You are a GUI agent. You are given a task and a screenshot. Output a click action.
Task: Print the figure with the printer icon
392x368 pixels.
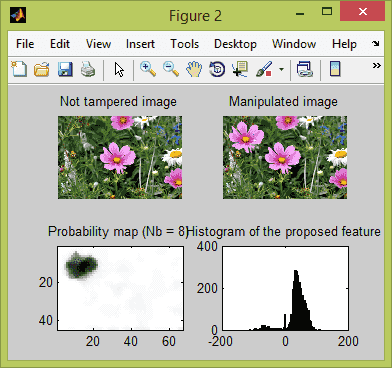click(88, 69)
